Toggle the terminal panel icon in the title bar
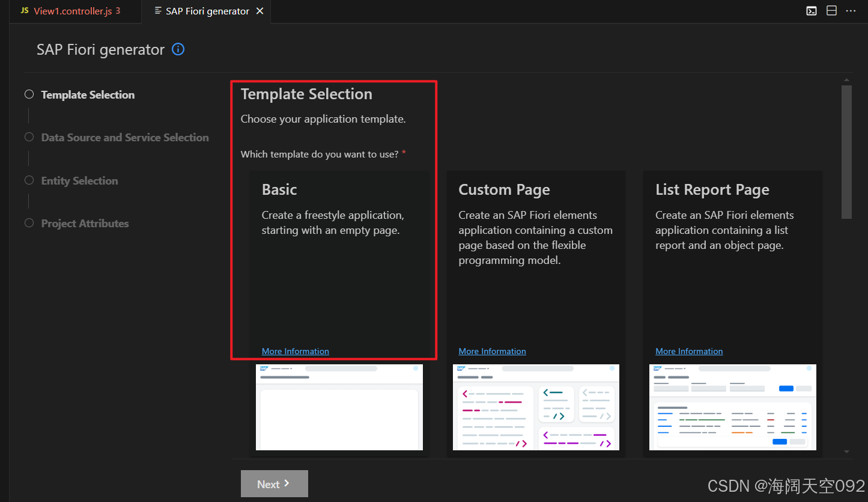Viewport: 868px width, 502px height. pyautogui.click(x=812, y=11)
